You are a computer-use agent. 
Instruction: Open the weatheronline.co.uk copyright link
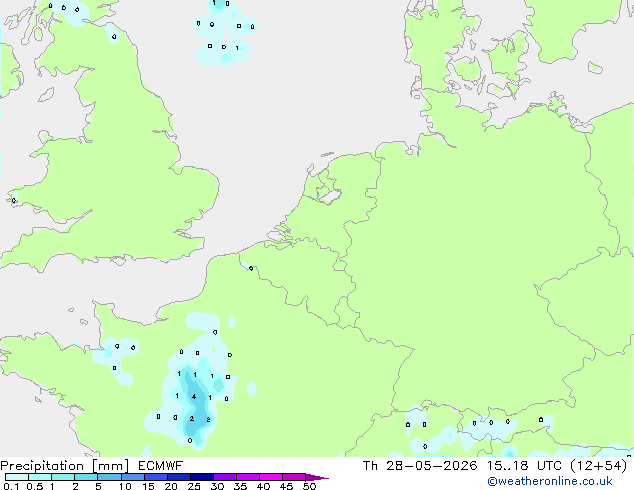coord(550,481)
